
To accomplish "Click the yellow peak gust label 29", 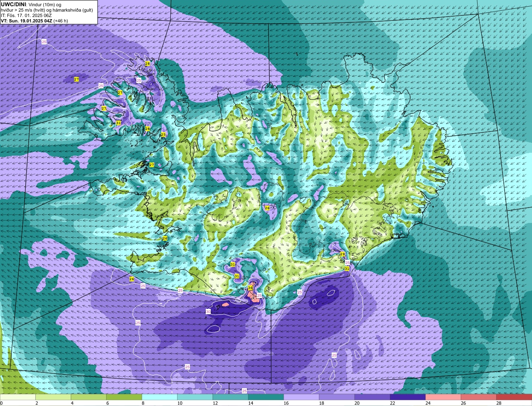I will 342,254.
